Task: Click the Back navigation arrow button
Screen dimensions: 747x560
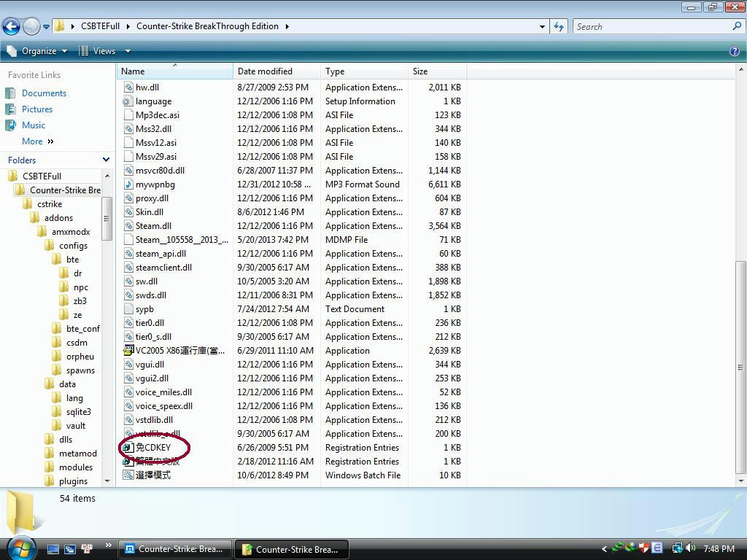Action: pyautogui.click(x=12, y=26)
